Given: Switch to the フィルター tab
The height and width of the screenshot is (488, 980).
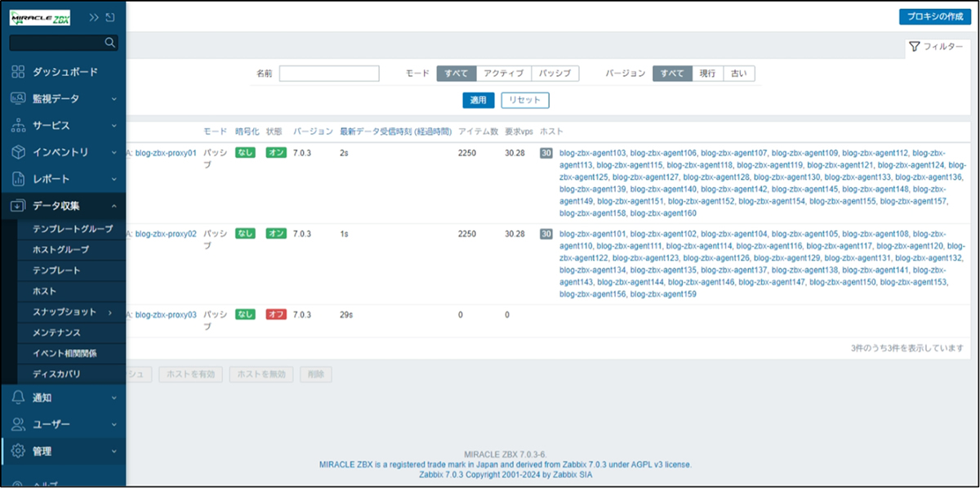Looking at the screenshot, I should 935,47.
